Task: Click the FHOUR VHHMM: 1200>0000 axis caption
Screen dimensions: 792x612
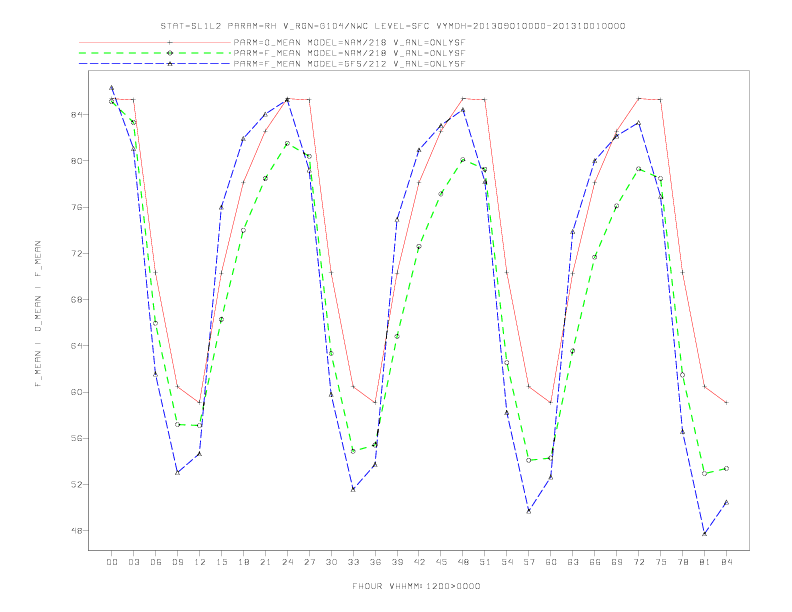Action: [x=416, y=586]
